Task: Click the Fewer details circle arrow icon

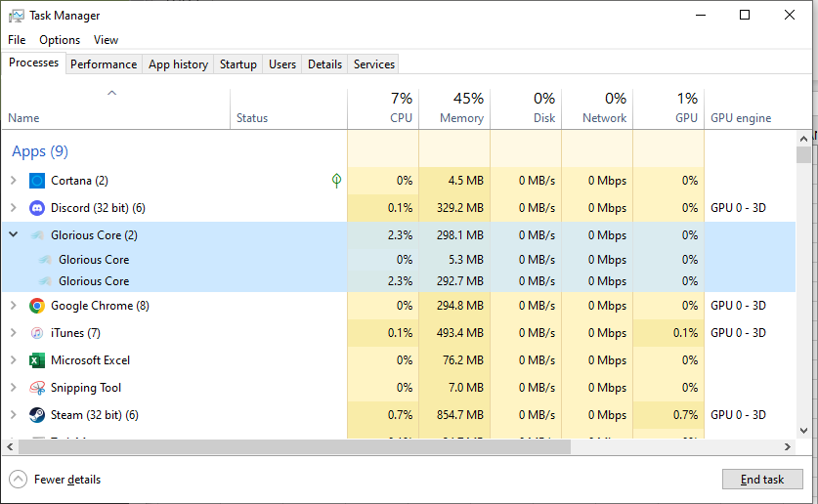Action: pyautogui.click(x=18, y=479)
